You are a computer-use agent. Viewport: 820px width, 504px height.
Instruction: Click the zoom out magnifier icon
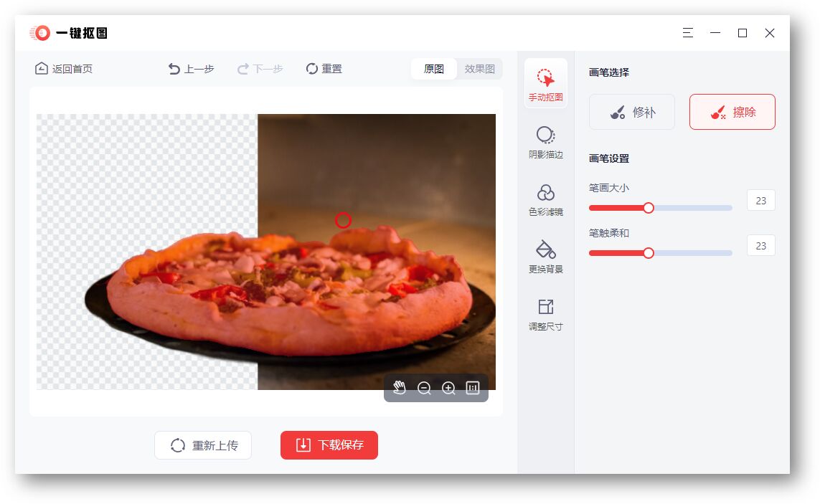tap(424, 388)
